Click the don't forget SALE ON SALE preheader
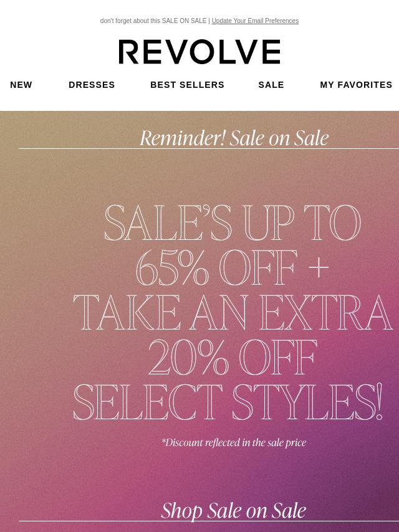The image size is (399, 532). tap(153, 21)
